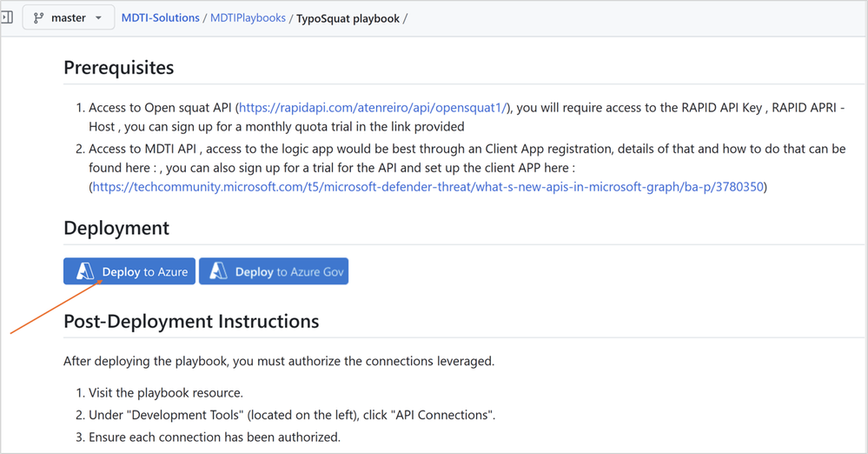This screenshot has height=454, width=868.
Task: Click the "Visit the playbook resource" step
Action: tap(165, 392)
